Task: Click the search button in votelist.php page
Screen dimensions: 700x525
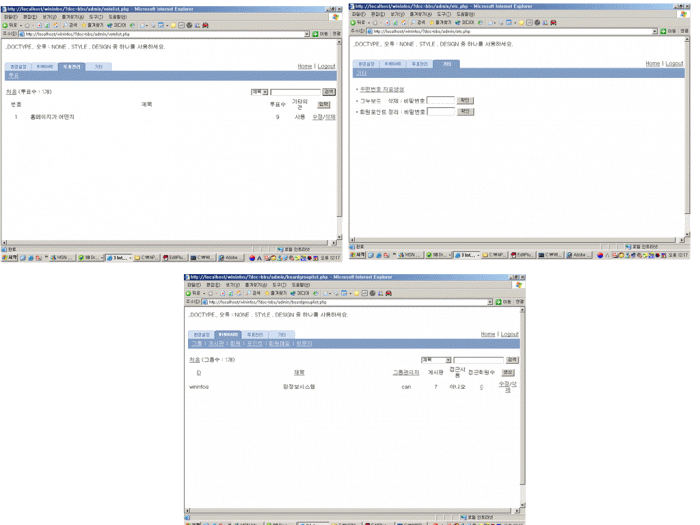Action: click(x=329, y=92)
